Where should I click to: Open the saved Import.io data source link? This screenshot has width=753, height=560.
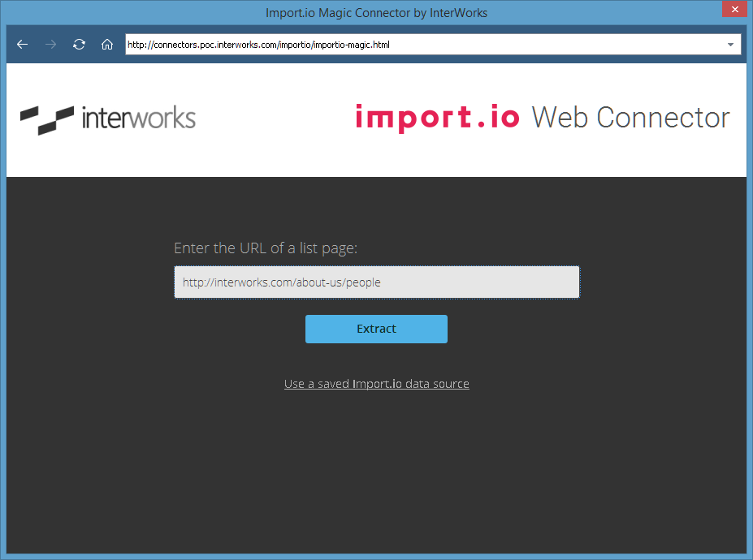[x=376, y=383]
